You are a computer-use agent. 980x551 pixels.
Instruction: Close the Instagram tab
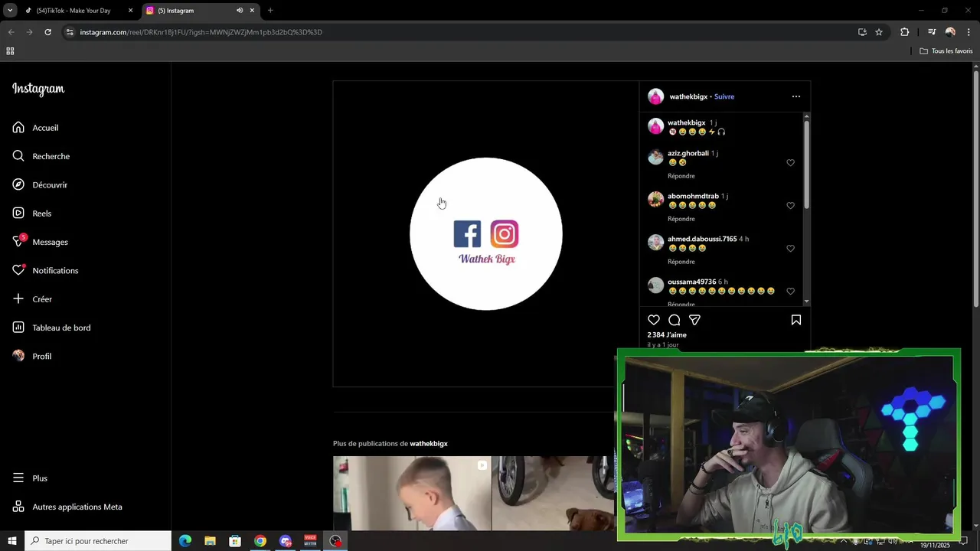[x=252, y=11]
